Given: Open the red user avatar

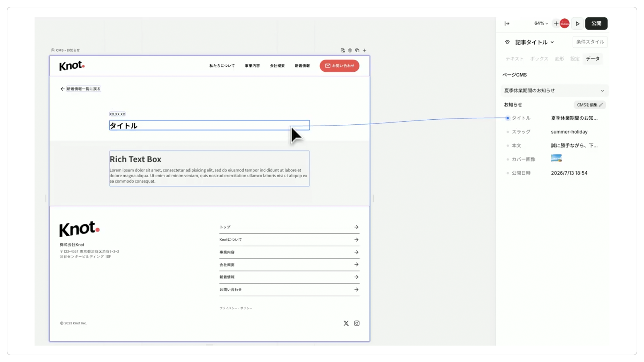Looking at the screenshot, I should (x=565, y=23).
